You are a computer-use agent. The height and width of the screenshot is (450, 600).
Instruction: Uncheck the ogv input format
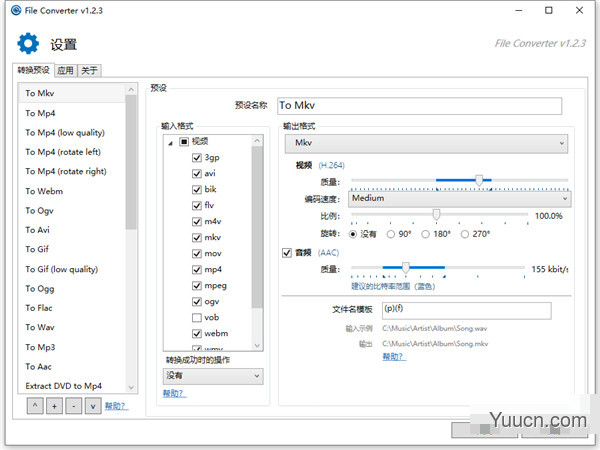pos(197,302)
